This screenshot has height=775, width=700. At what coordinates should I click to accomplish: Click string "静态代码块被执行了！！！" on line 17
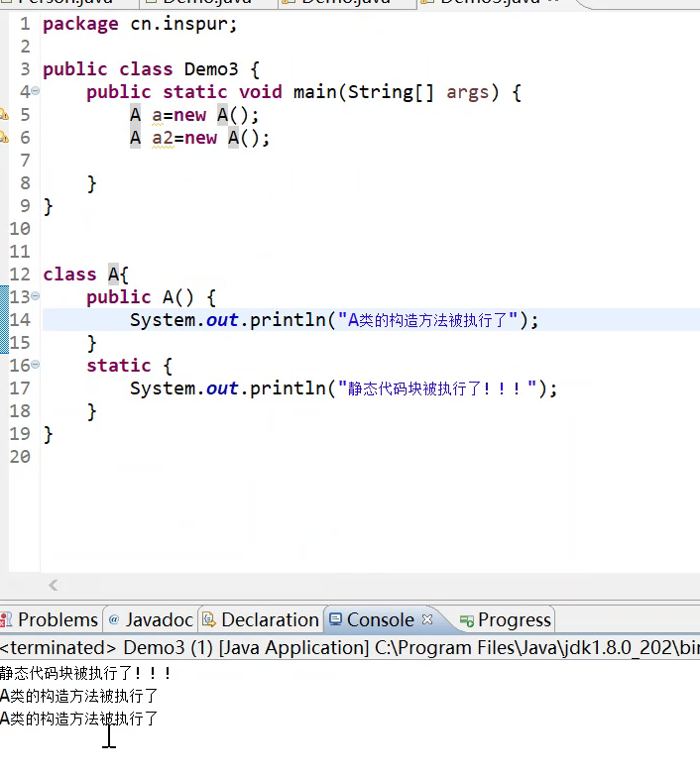click(437, 387)
